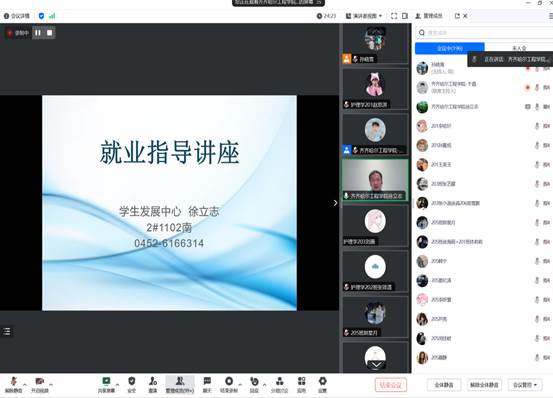
Task: Expand the down chevron under participant thumbnails
Action: [x=376, y=365]
